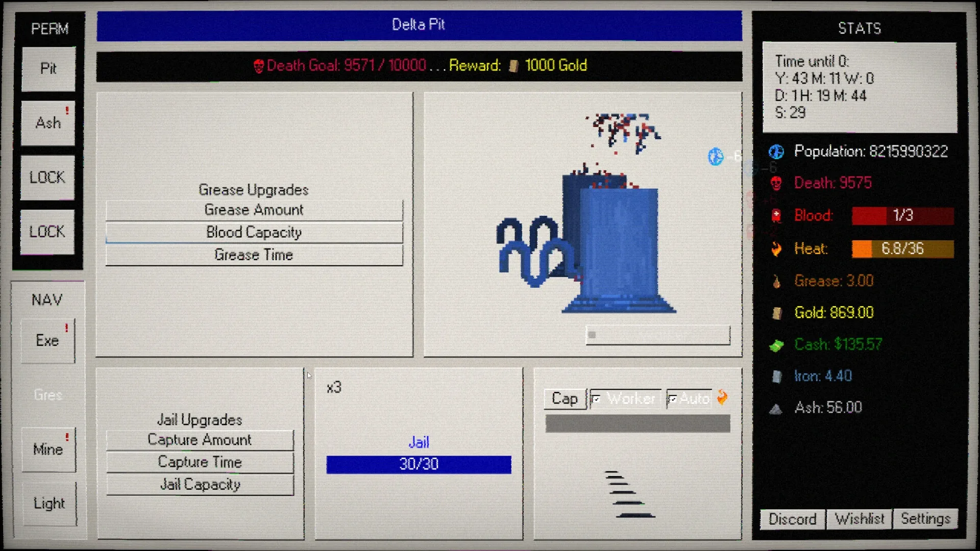The width and height of the screenshot is (980, 551).
Task: Switch to the Mine nav tab
Action: pyautogui.click(x=48, y=449)
